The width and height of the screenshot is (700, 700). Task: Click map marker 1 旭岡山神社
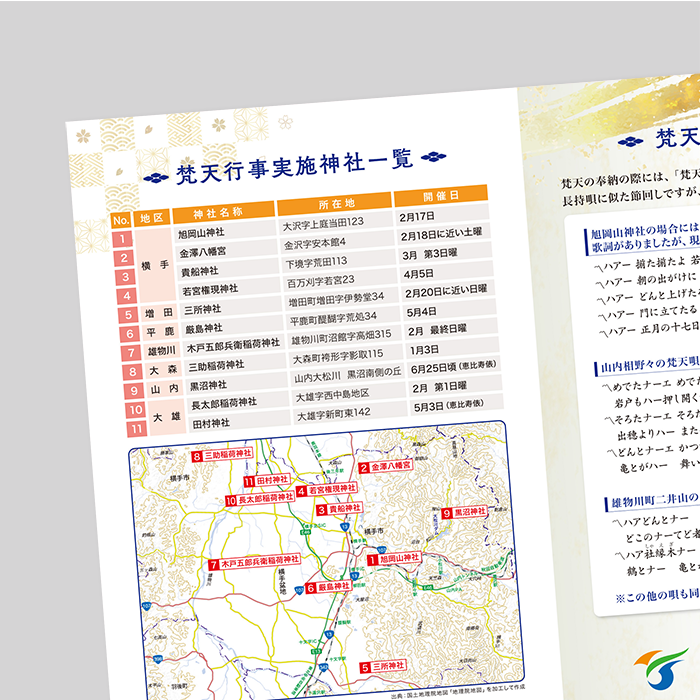pyautogui.click(x=394, y=558)
